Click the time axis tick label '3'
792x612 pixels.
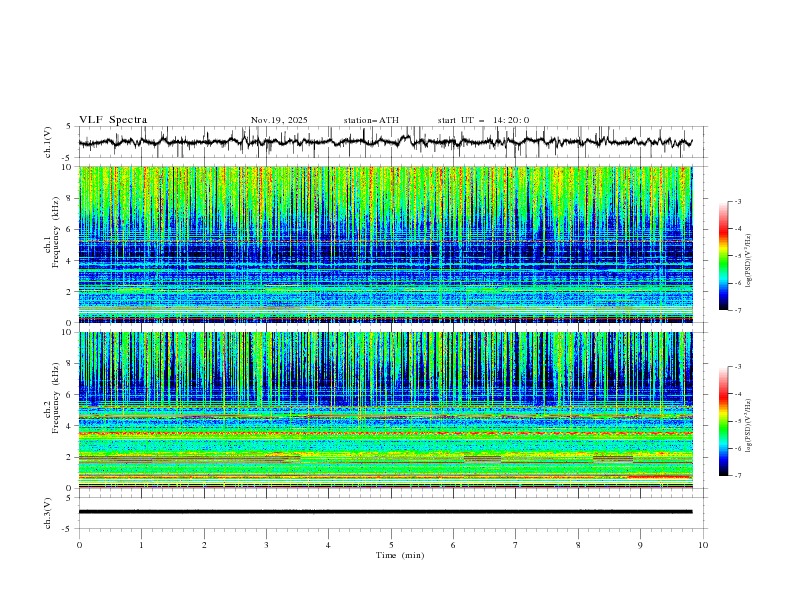point(266,545)
